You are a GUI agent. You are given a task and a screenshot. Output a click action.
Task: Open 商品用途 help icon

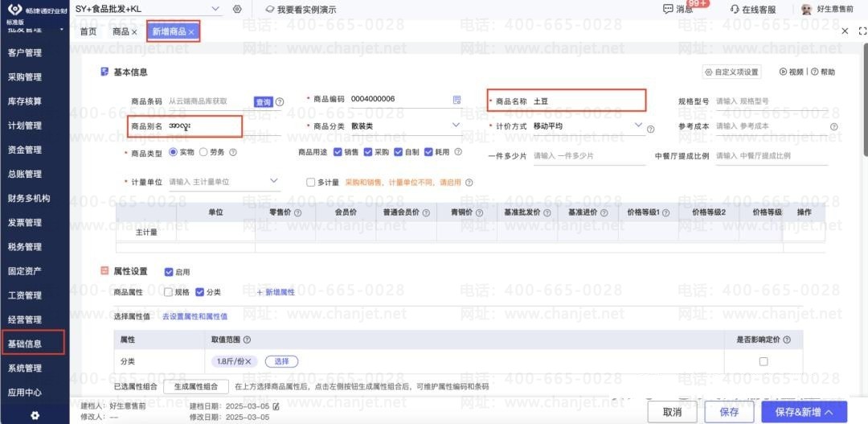(x=458, y=152)
